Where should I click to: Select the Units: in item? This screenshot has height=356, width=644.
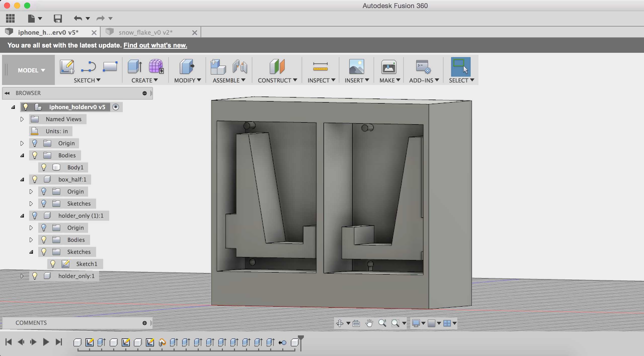pos(51,131)
